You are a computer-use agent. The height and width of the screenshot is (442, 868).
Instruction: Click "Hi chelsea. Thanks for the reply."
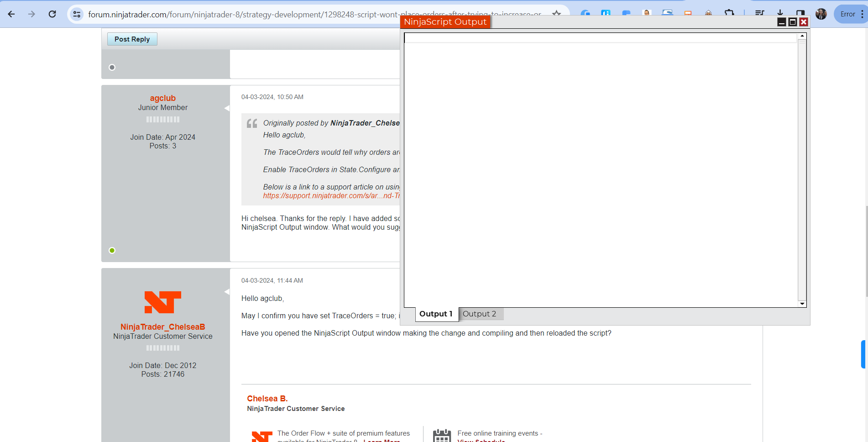click(294, 219)
